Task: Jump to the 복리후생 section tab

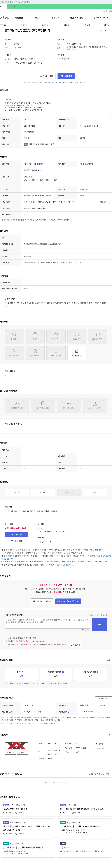Action: 66,25
